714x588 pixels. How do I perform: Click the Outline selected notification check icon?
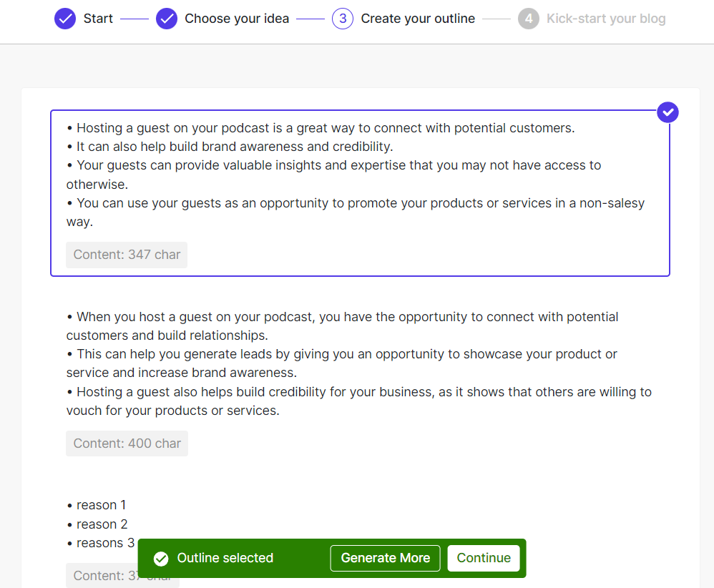(161, 559)
